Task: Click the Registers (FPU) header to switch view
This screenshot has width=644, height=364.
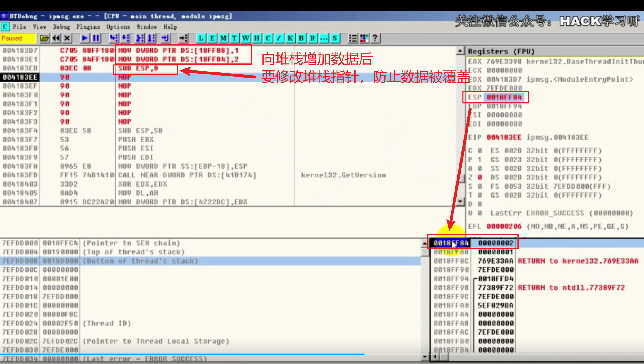Action: [501, 52]
